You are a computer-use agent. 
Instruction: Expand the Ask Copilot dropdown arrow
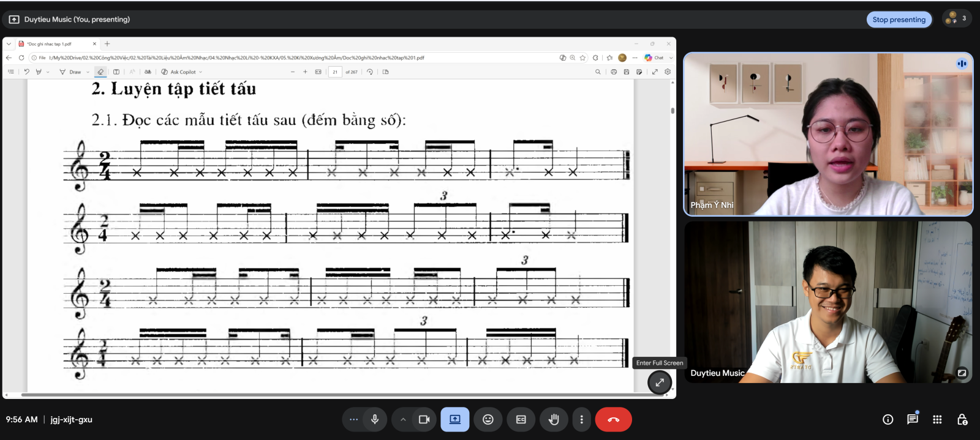point(200,72)
